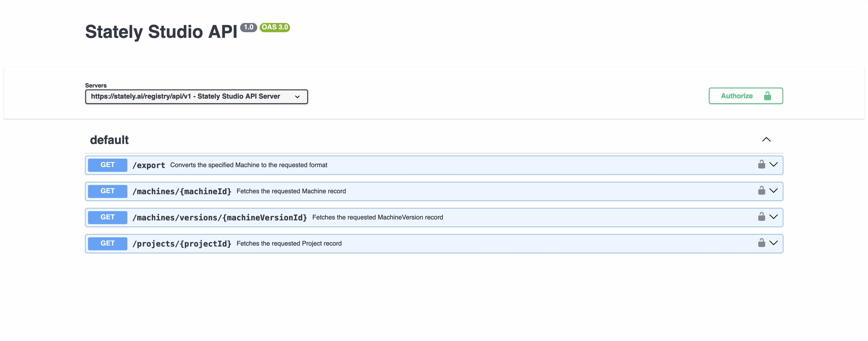Click the lock icon on /machines/versions/{machineVersionId}
Image resolution: width=868 pixels, height=341 pixels.
point(761,217)
